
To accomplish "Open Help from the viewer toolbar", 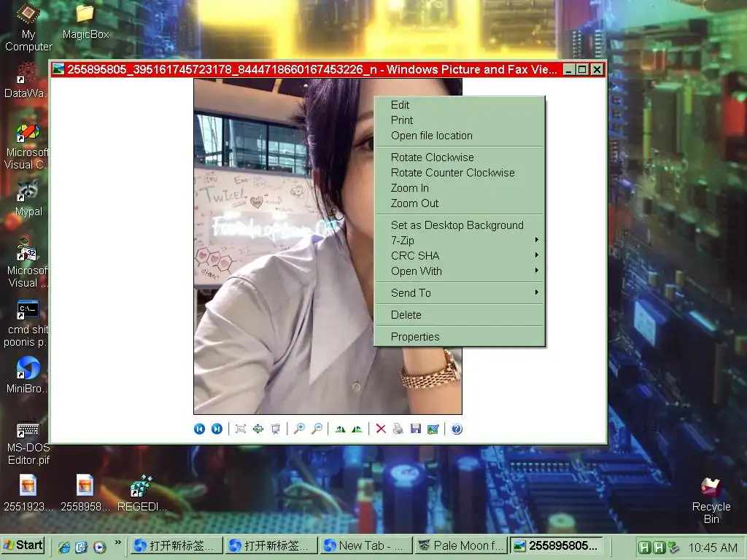I will pos(457,429).
